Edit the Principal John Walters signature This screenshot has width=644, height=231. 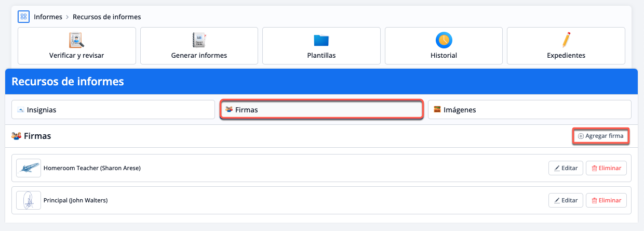[565, 200]
